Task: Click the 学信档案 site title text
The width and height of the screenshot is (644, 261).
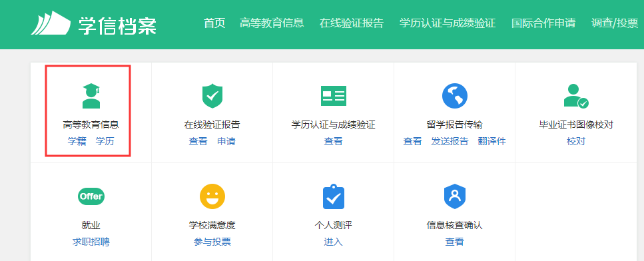Action: 118,25
